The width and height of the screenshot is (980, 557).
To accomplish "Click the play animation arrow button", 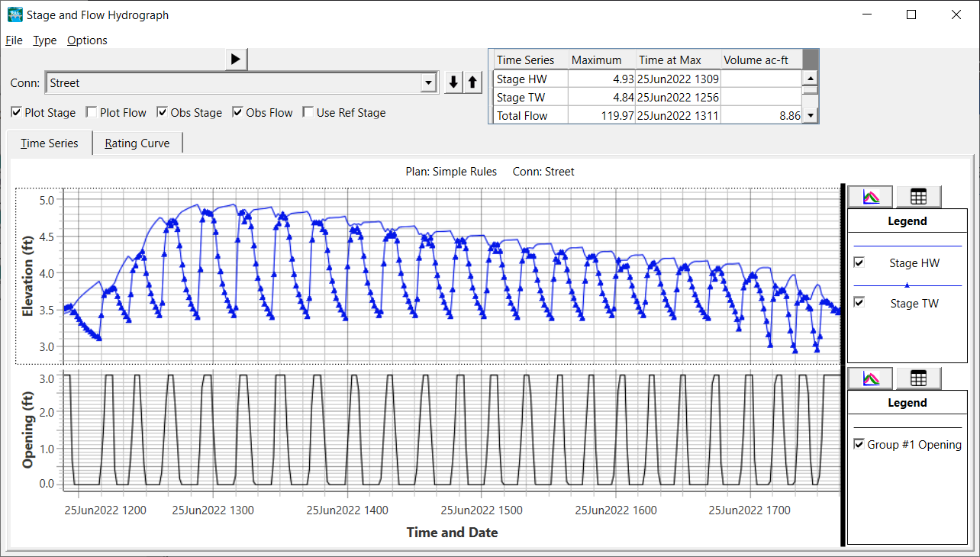I will click(236, 59).
